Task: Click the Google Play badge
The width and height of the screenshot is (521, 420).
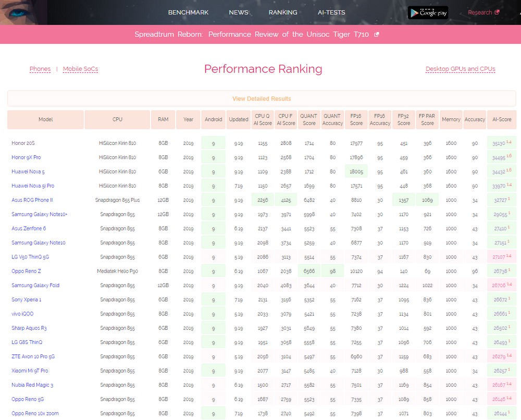Action: 428,13
